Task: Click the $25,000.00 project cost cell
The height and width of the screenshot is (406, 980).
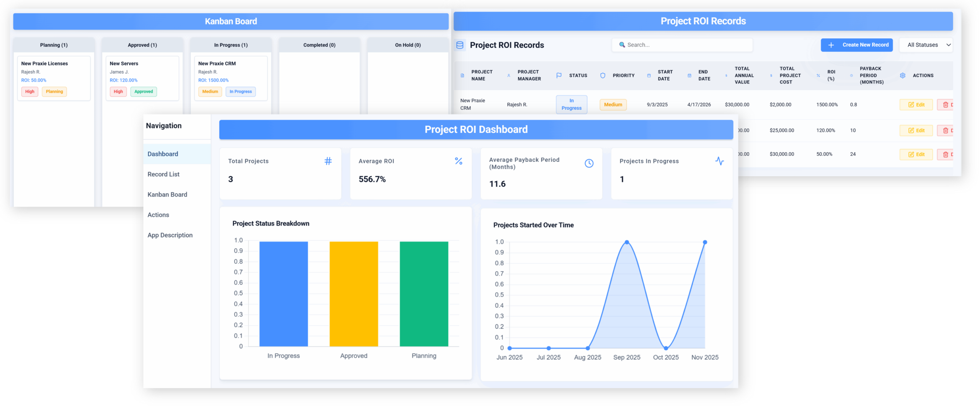Action: pyautogui.click(x=782, y=130)
